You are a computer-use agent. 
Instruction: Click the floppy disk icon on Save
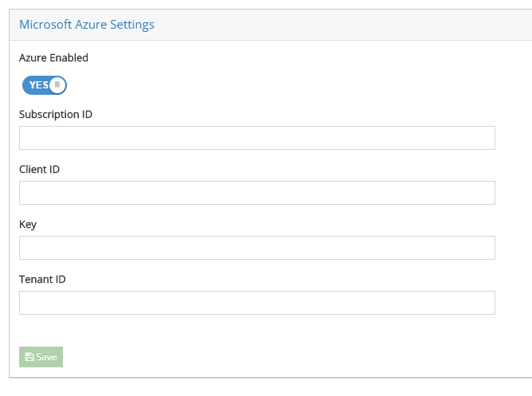(29, 357)
